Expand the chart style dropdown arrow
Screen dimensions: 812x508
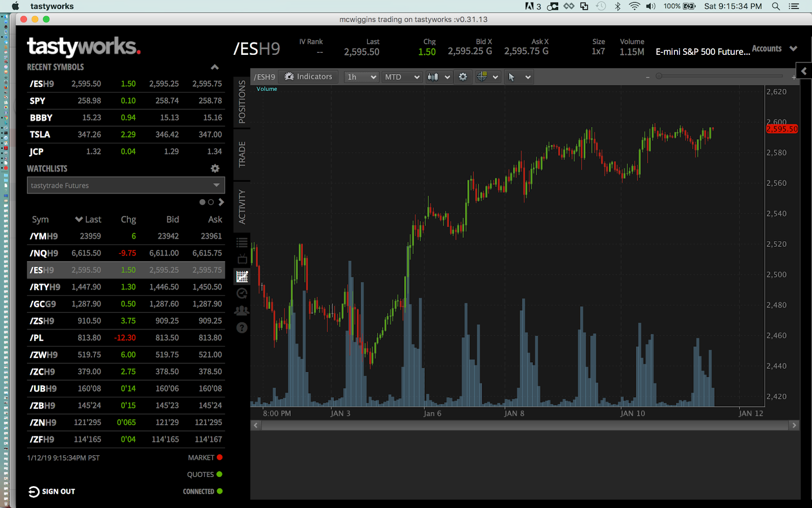point(447,77)
